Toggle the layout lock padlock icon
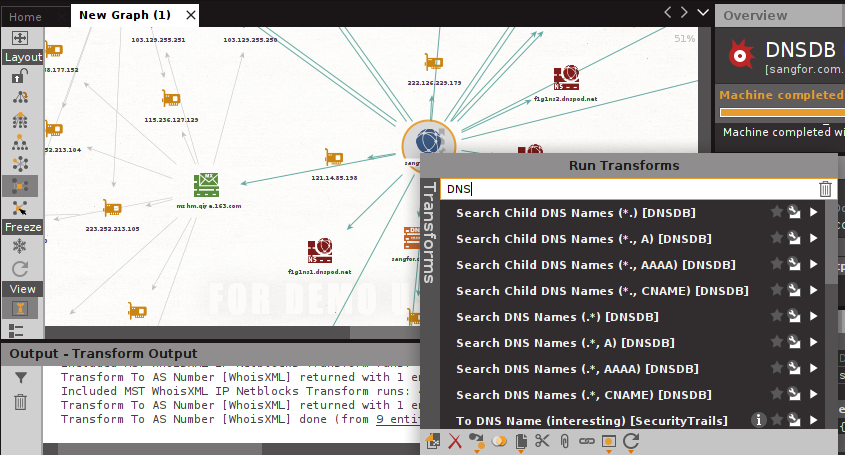 click(20, 76)
